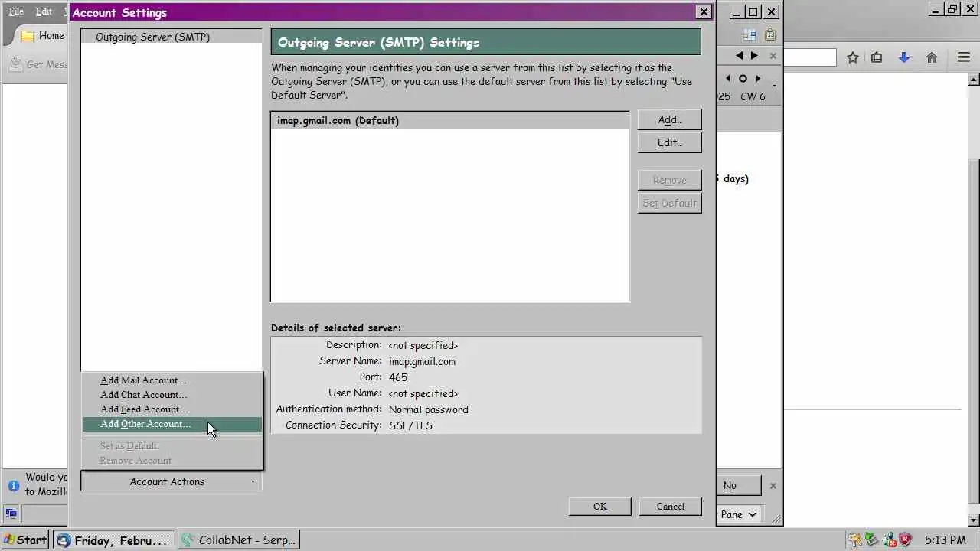
Task: Click the No button in notification bar
Action: click(730, 486)
